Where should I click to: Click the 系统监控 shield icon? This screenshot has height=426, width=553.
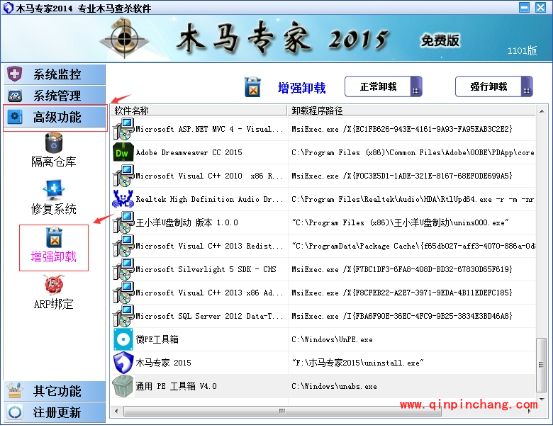14,74
